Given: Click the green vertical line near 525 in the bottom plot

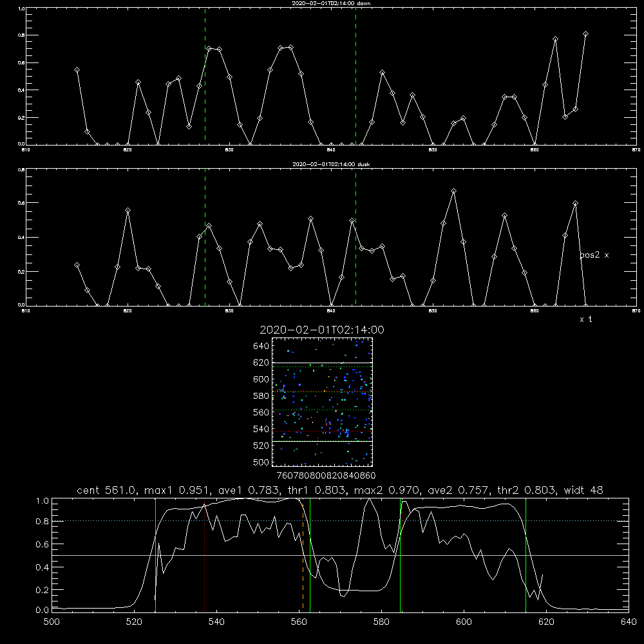Looking at the screenshot, I should click(x=155, y=554).
